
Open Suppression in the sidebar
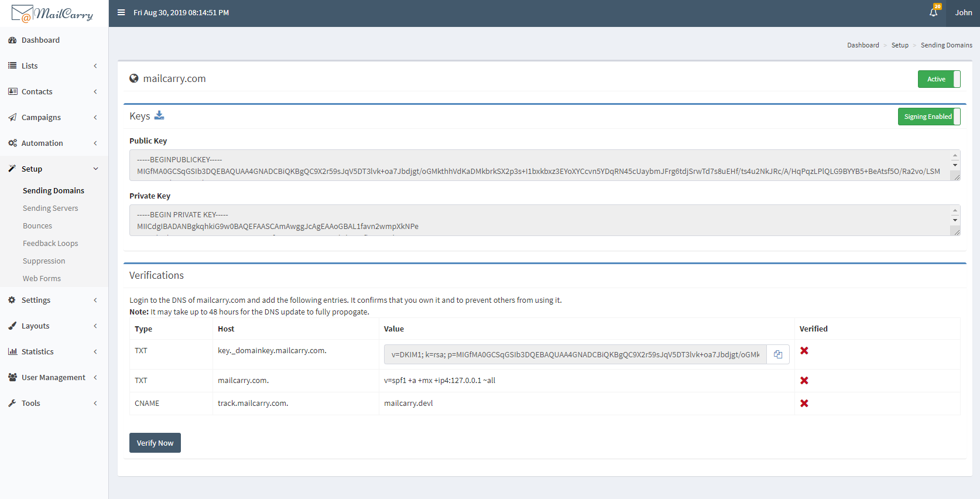pyautogui.click(x=44, y=261)
